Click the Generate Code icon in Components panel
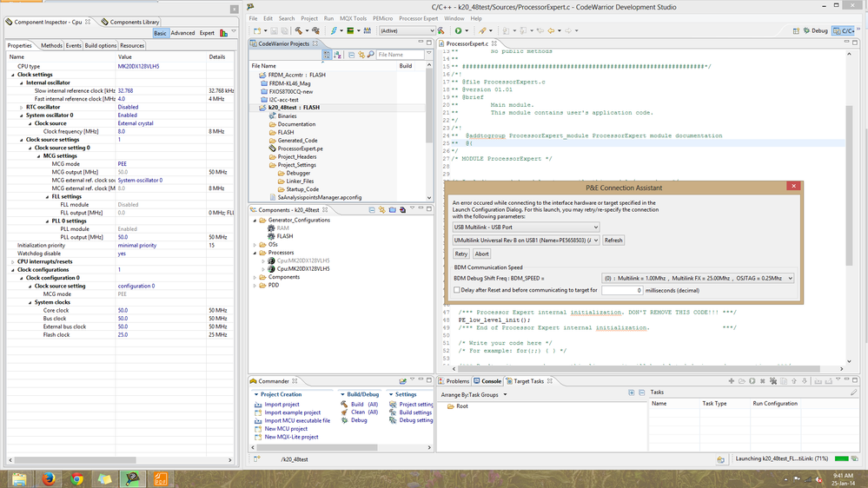868x488 pixels. (x=403, y=210)
